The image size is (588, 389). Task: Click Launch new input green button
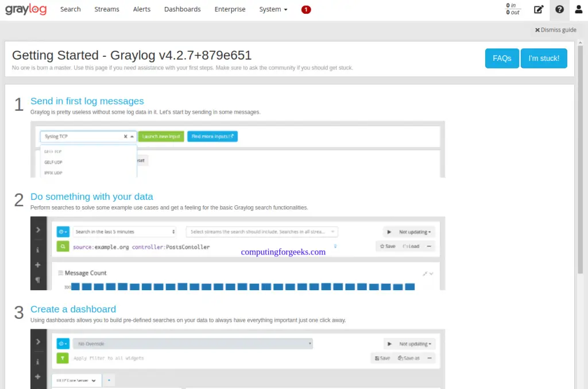(161, 137)
